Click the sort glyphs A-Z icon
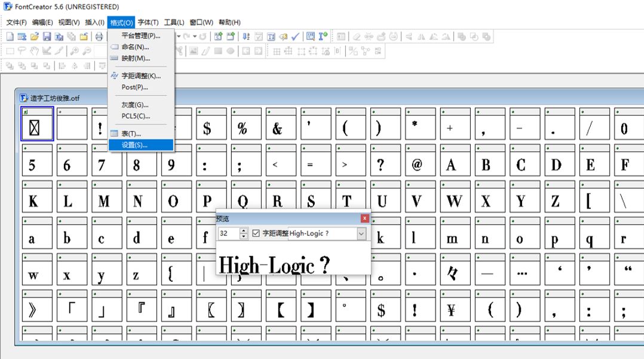 tap(246, 36)
